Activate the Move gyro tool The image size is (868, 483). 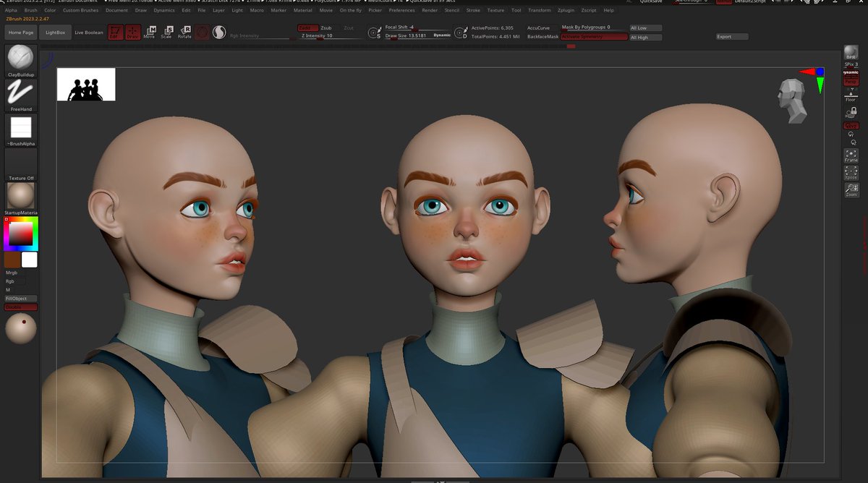point(149,30)
